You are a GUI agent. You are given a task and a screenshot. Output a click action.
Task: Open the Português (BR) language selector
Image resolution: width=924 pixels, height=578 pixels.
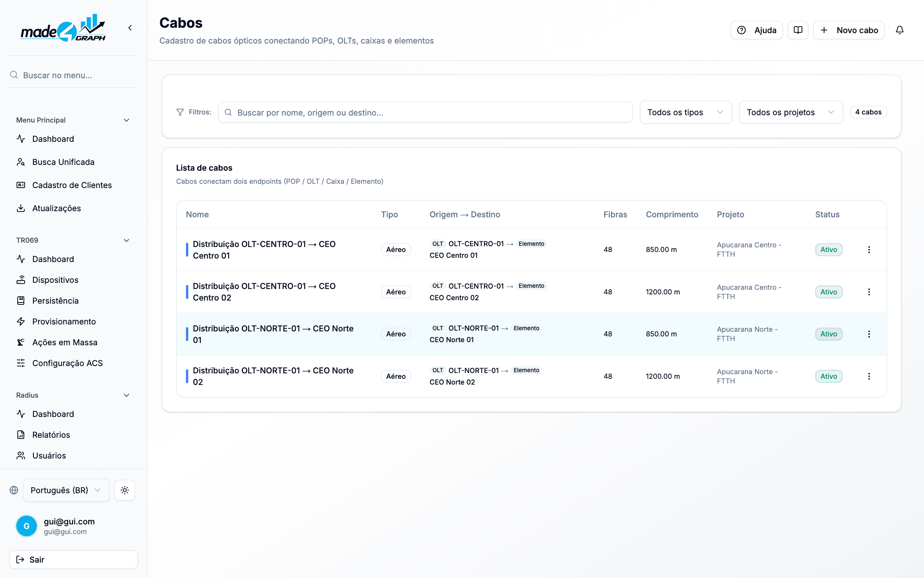click(66, 490)
